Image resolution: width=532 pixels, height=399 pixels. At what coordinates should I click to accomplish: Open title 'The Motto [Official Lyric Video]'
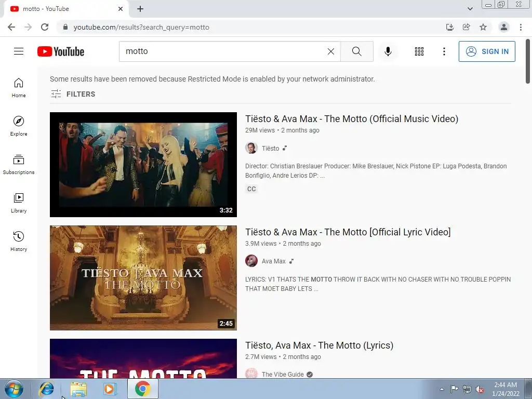coord(348,232)
